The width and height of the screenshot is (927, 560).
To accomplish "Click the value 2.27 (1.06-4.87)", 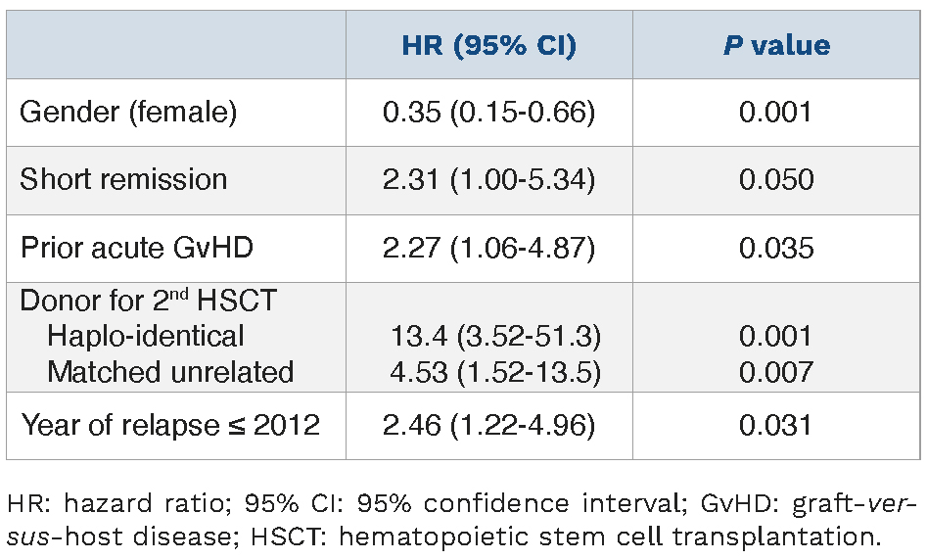I will [x=488, y=247].
